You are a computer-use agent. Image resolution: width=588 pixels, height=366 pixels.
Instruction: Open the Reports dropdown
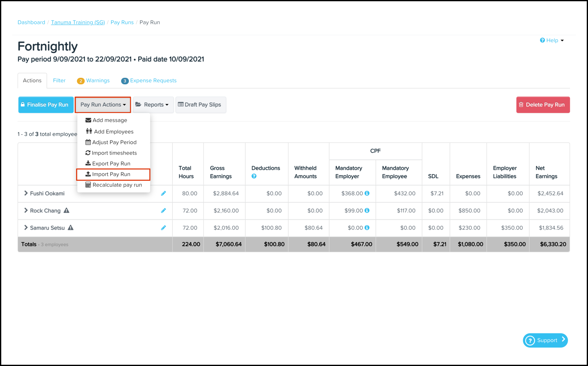point(153,105)
